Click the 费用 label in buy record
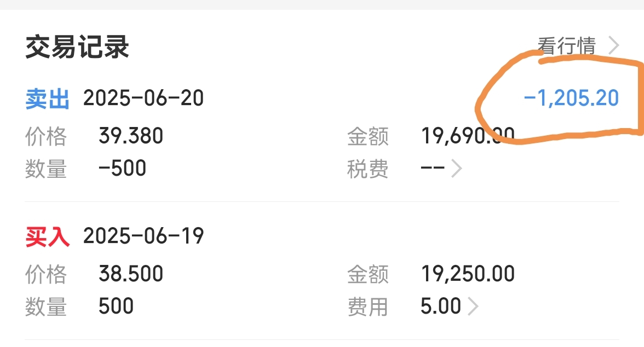The image size is (644, 347). click(x=367, y=306)
